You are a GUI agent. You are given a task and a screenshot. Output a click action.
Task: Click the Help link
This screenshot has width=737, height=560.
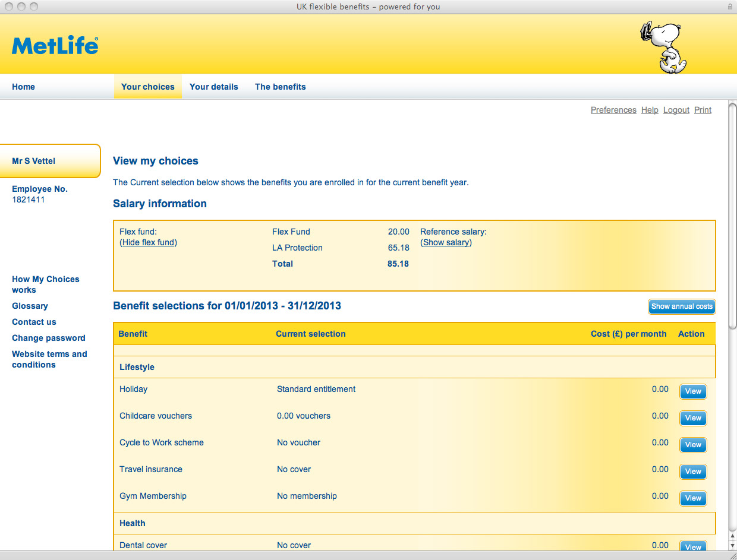click(x=650, y=110)
